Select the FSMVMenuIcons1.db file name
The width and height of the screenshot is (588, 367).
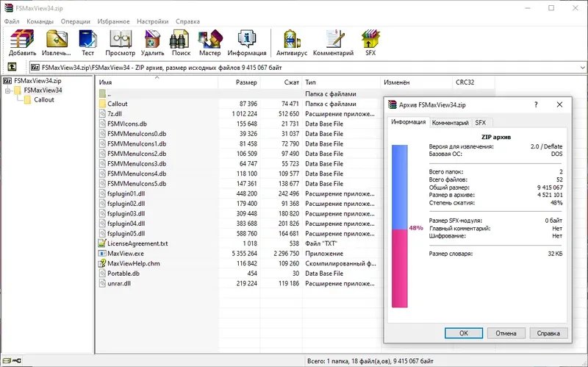tap(137, 143)
